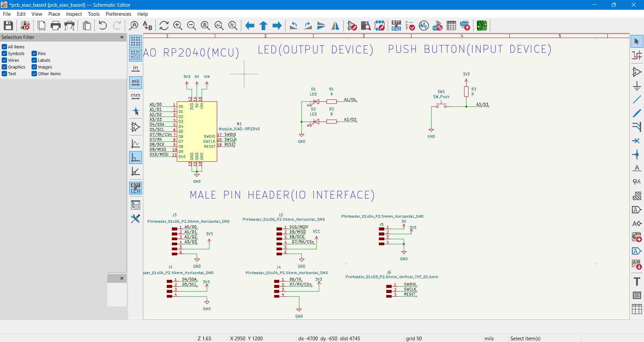Open Find and Replace
Image resolution: width=644 pixels, height=342 pixels.
pyautogui.click(x=147, y=26)
